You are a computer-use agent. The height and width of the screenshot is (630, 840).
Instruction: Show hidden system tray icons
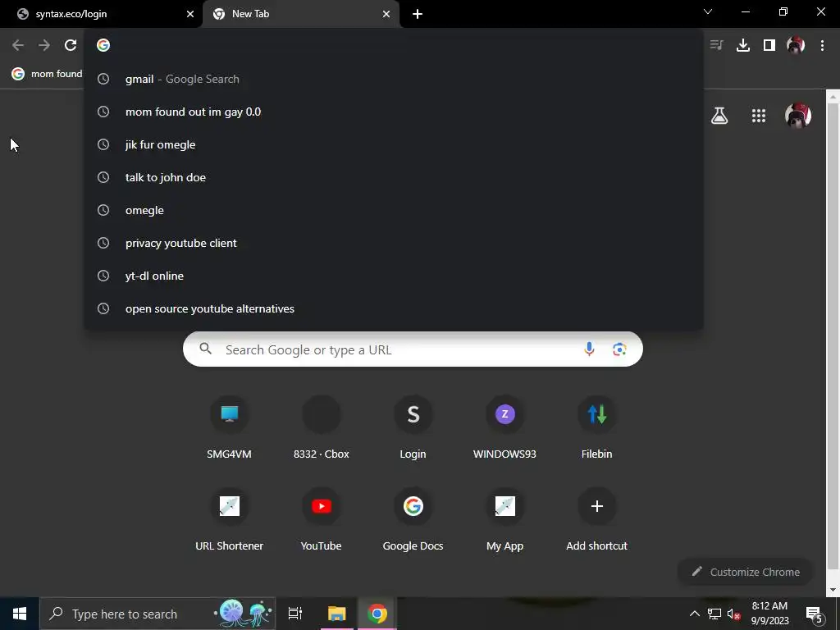(x=694, y=614)
